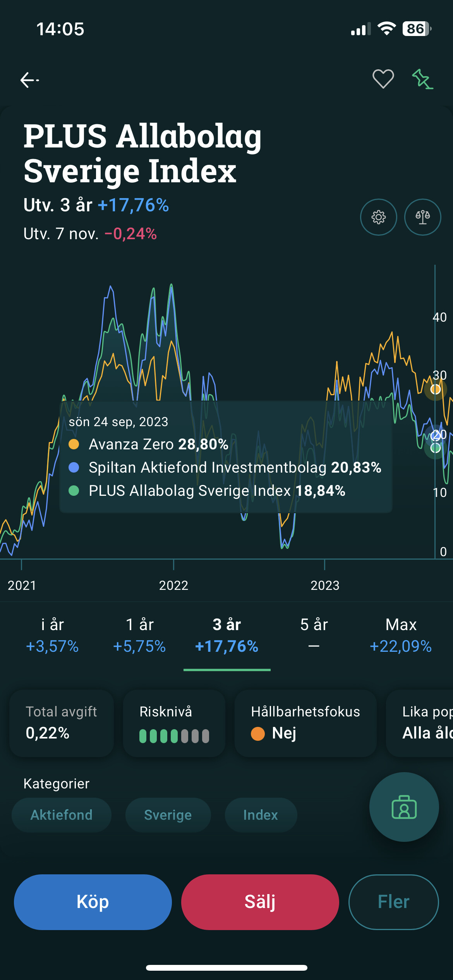Screen dimensions: 453x980
Task: Open the compare funds scale icon
Action: [422, 217]
